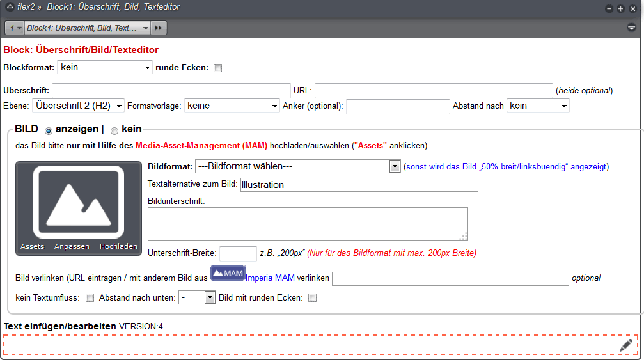Screen dimensions: 644x362
Task: Open the Ebene Überschrift 2 (H2) dropdown
Action: [78, 106]
